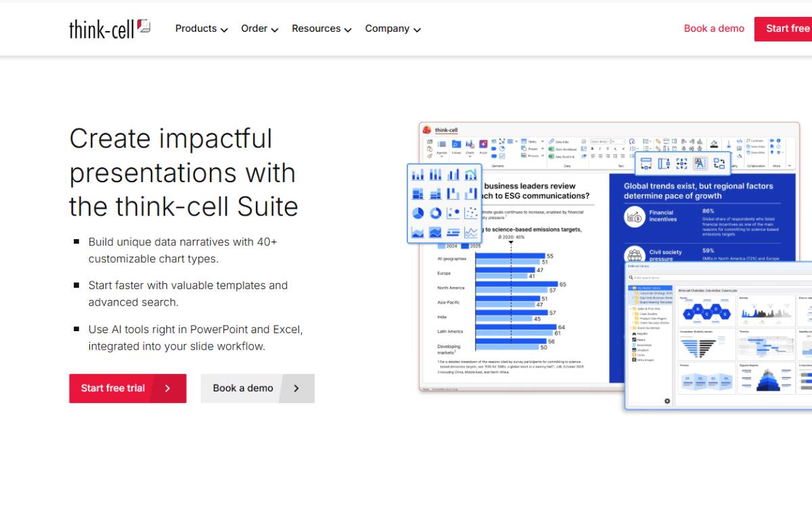
Task: Open the Resources dropdown
Action: coord(321,28)
